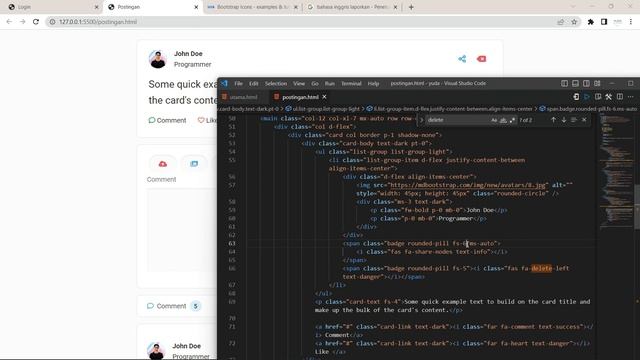The image size is (640, 360).
Task: Click the Comment 5 counter link
Action: pyautogui.click(x=173, y=306)
